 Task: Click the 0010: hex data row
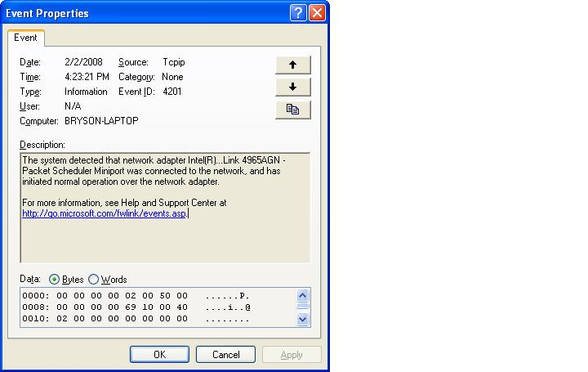[x=136, y=319]
